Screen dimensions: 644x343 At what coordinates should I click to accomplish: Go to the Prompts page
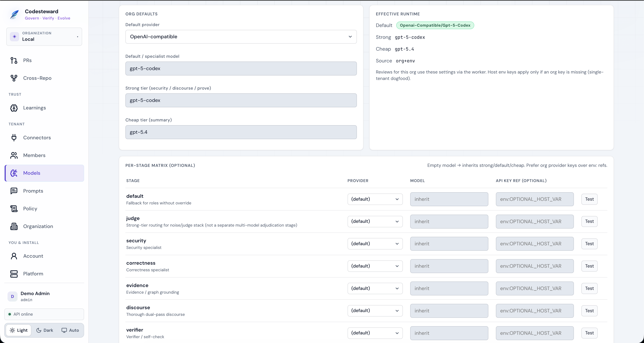click(44, 191)
